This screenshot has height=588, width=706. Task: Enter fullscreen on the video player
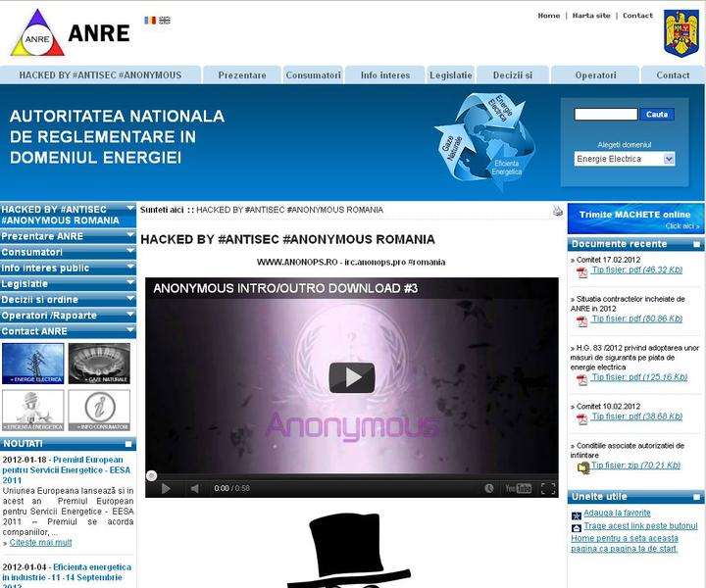pyautogui.click(x=548, y=488)
